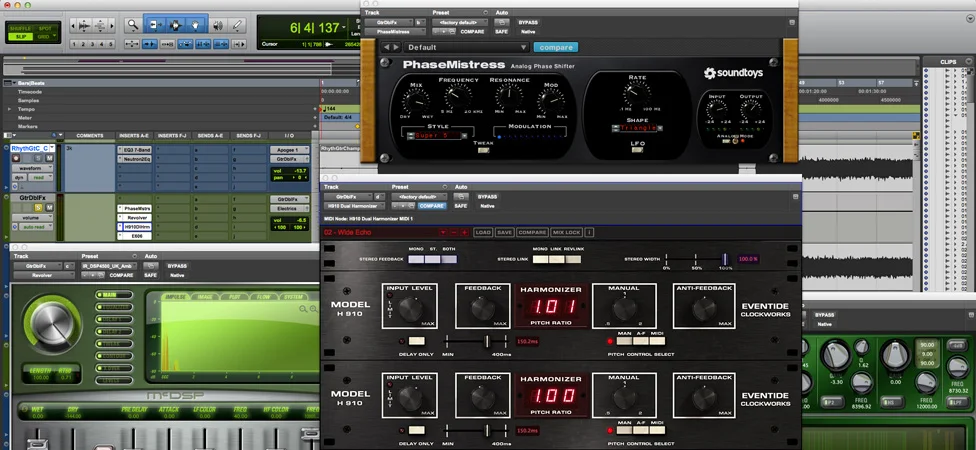
Task: Click the H910 SAVE button
Action: pyautogui.click(x=504, y=232)
